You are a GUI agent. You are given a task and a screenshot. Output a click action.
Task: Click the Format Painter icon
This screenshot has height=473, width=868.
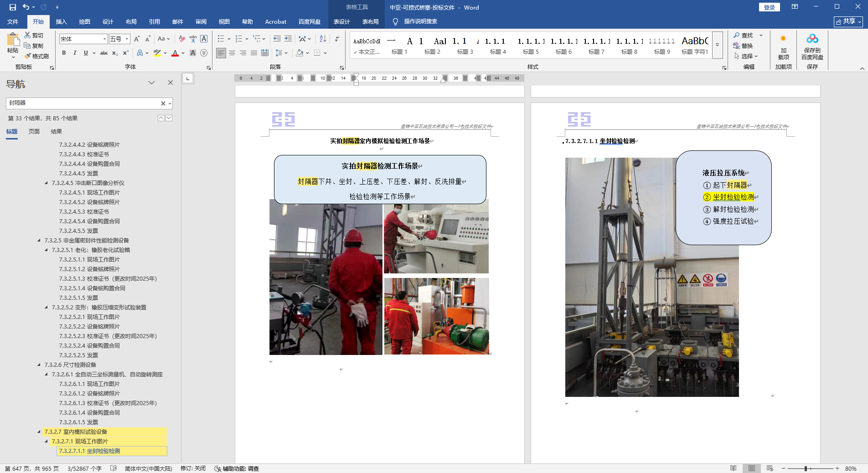click(36, 56)
